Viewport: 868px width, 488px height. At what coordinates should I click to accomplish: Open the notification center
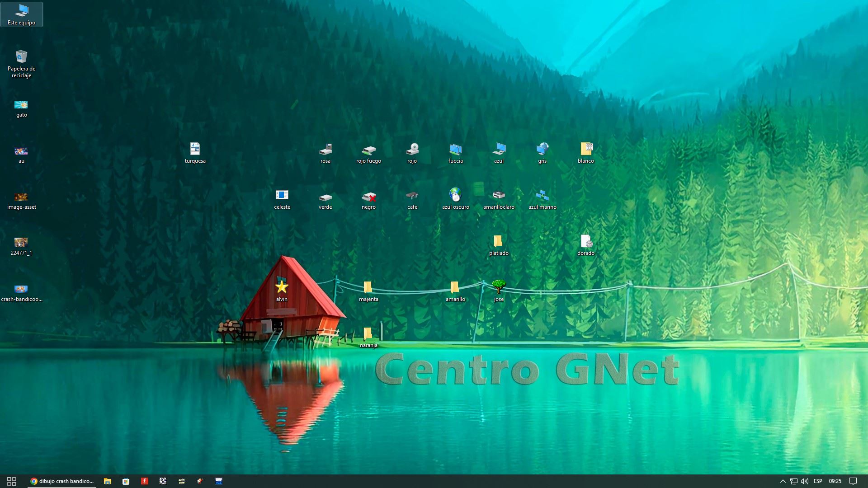[x=853, y=481]
